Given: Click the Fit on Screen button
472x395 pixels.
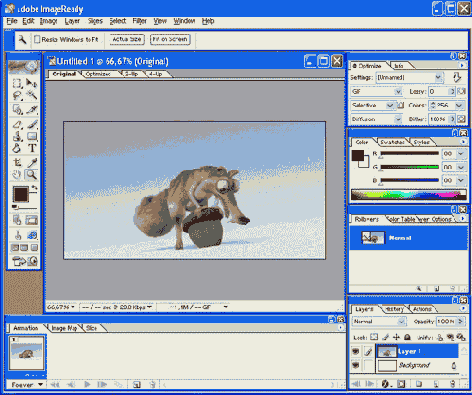Looking at the screenshot, I should (170, 39).
